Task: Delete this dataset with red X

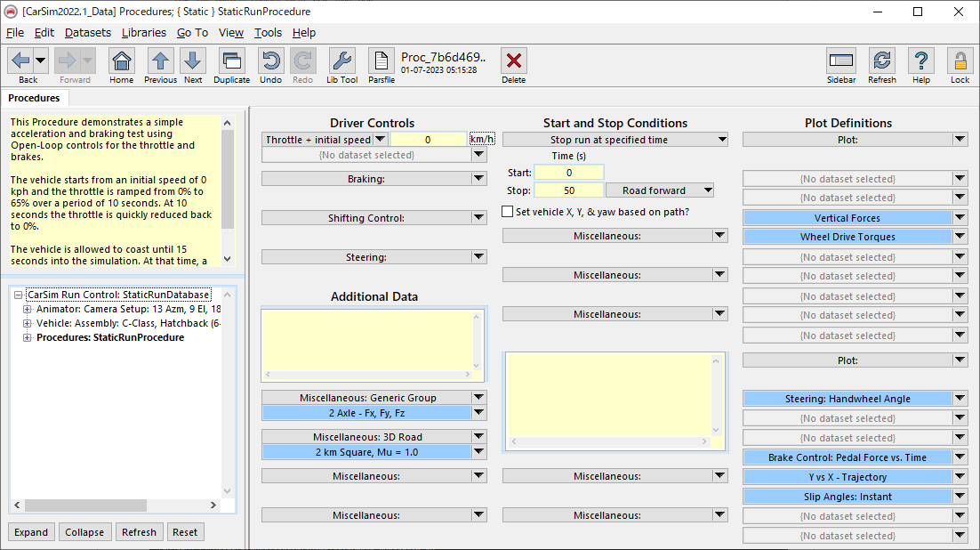Action: click(514, 61)
